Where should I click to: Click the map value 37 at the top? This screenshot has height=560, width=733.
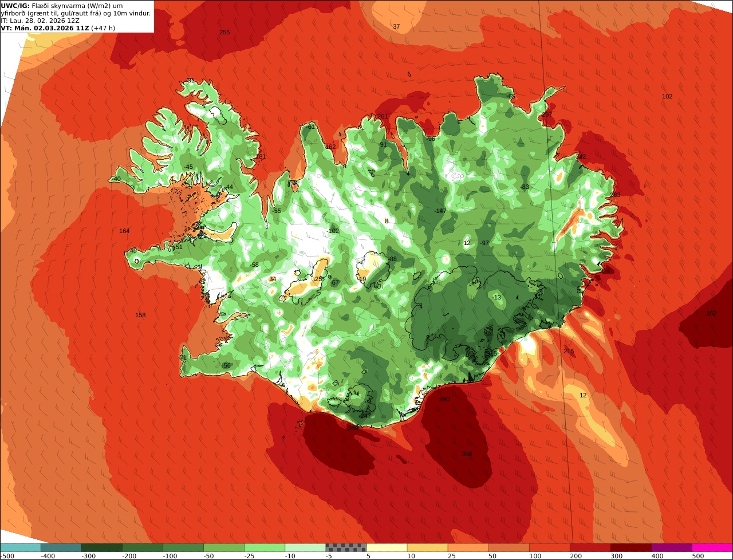click(396, 26)
